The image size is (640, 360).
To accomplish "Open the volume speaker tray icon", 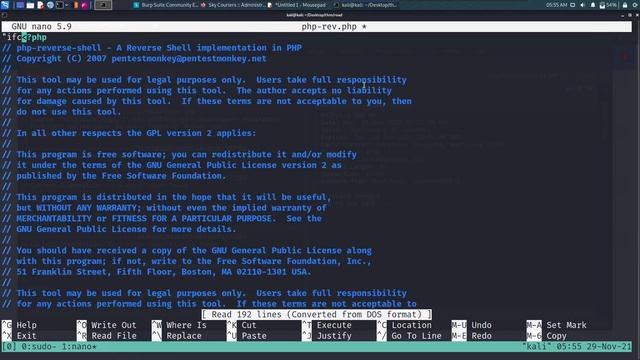I will coord(582,5).
